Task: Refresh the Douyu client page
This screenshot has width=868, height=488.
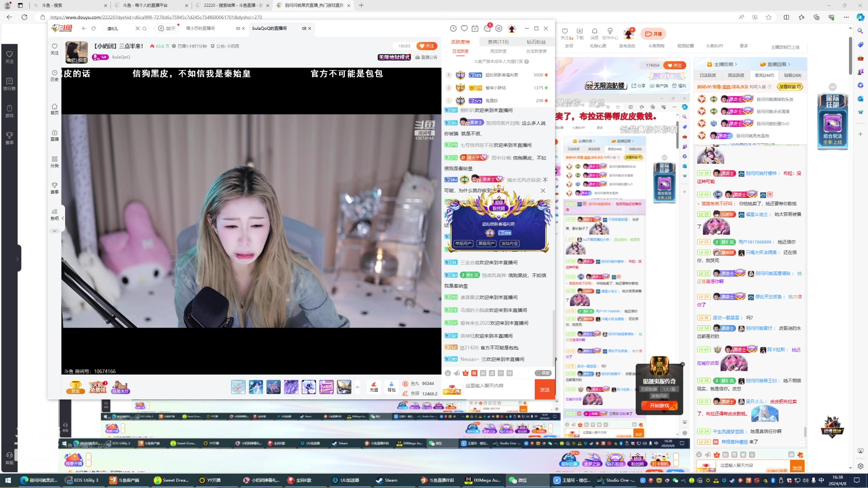Action: pos(94,28)
